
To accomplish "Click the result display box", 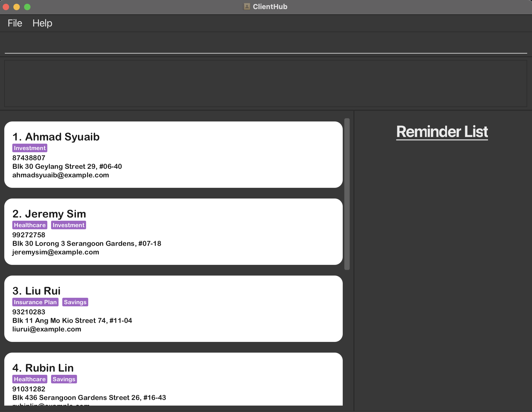I will 266,83.
